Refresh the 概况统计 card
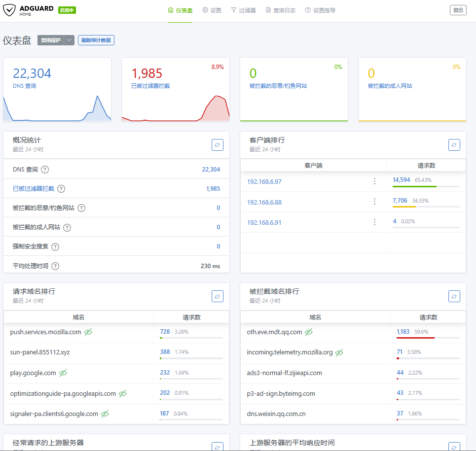This screenshot has width=476, height=451. (x=218, y=144)
